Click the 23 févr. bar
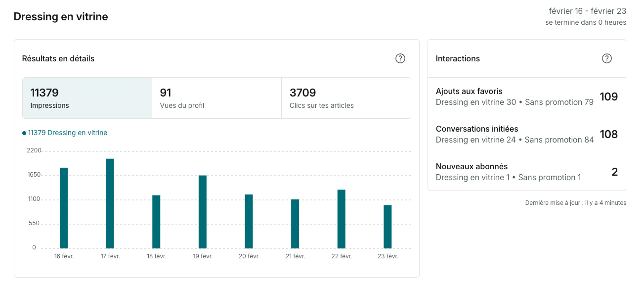The image size is (644, 289). point(387,227)
